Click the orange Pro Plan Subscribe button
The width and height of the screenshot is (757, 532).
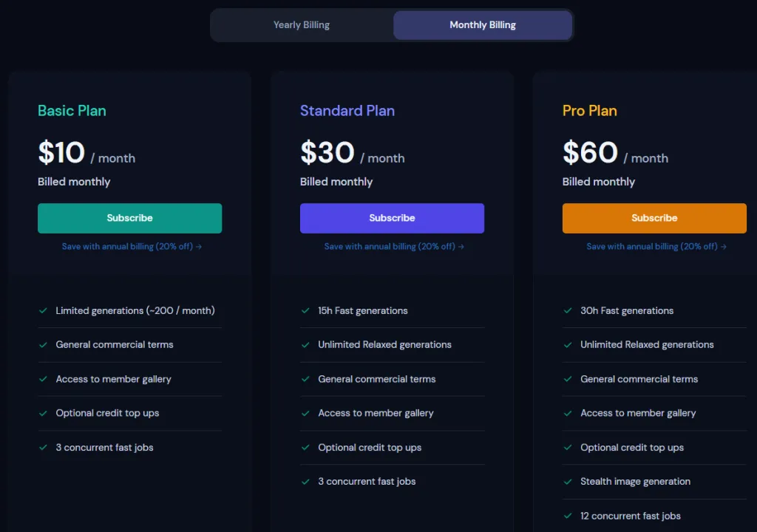click(654, 218)
